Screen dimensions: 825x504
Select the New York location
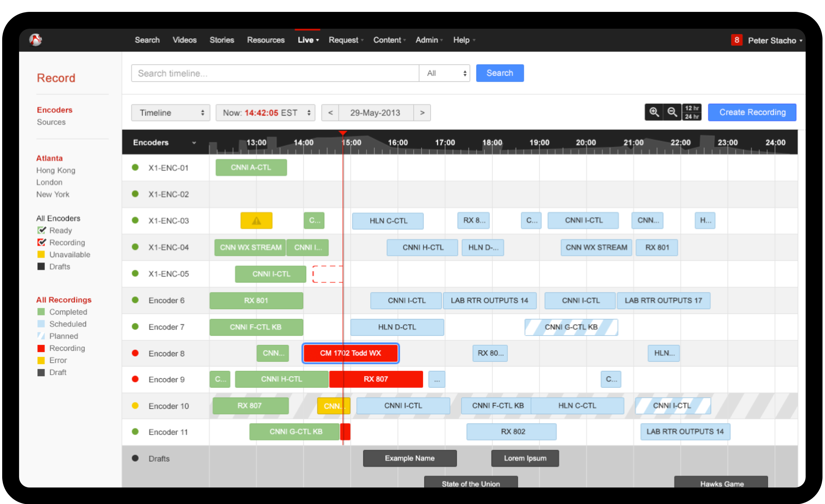[x=52, y=194]
